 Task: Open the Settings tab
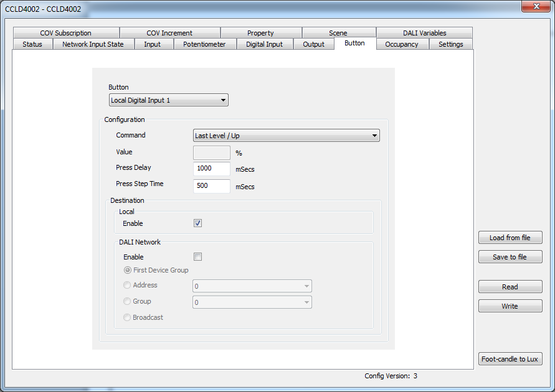[x=450, y=44]
